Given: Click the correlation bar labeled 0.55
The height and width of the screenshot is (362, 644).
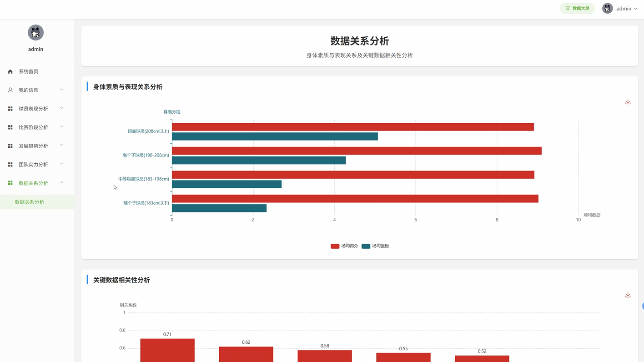Looking at the screenshot, I should [403, 357].
